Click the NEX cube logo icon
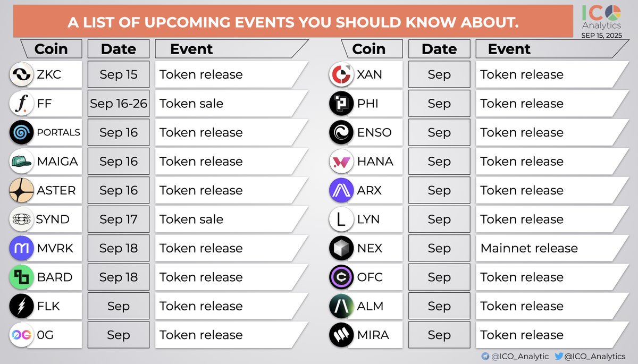 click(341, 248)
